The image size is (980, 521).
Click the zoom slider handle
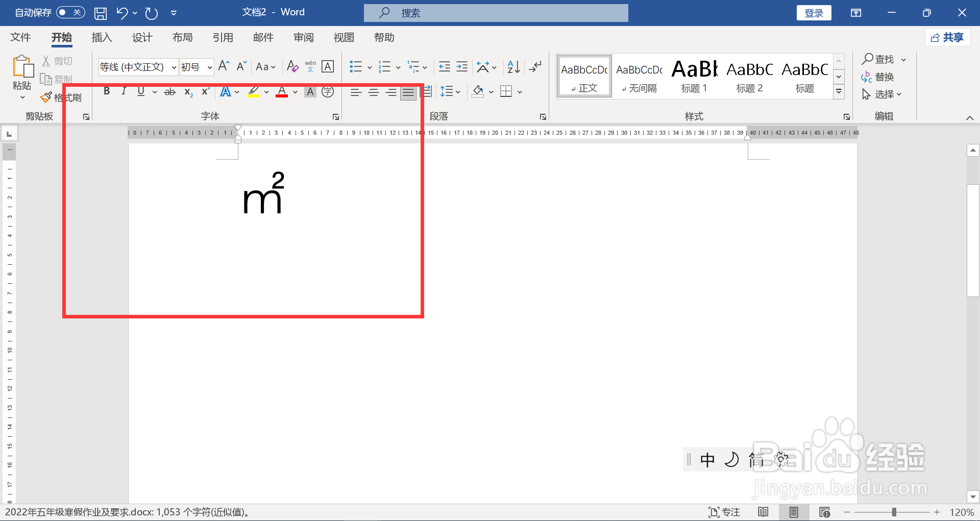point(894,512)
